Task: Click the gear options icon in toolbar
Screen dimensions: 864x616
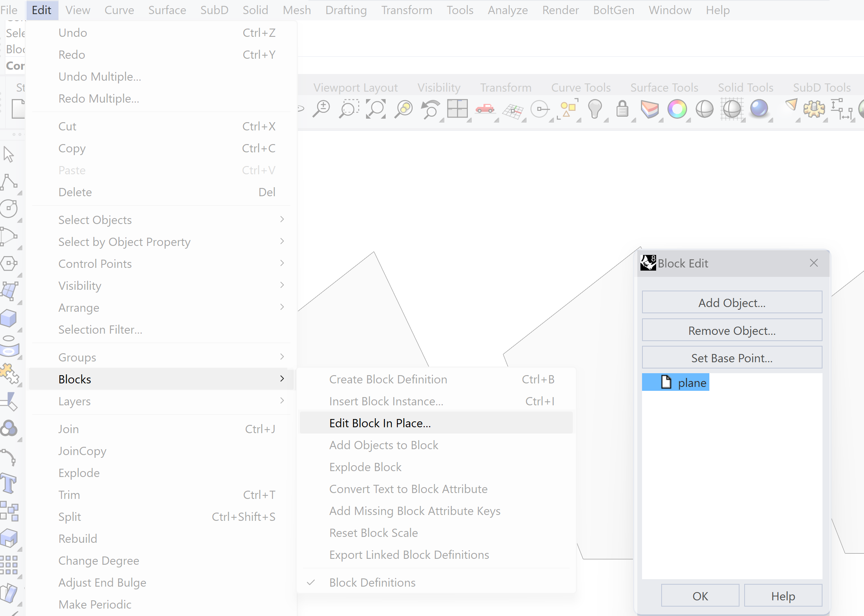Action: tap(814, 108)
